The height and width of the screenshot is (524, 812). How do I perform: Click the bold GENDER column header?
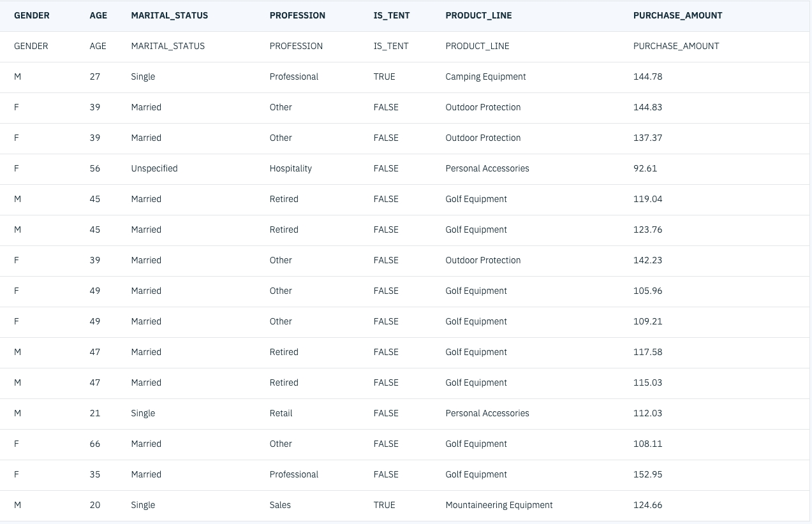point(32,15)
